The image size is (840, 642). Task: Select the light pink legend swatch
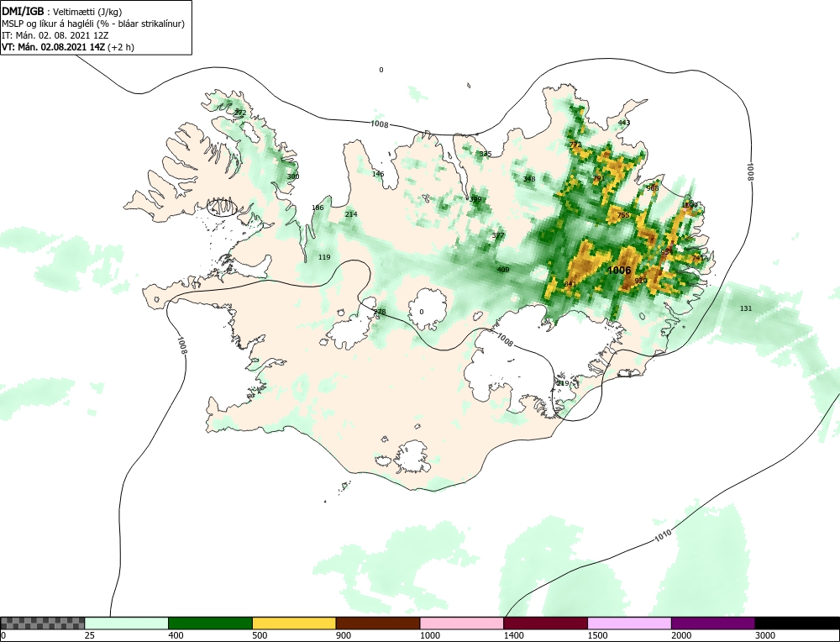pyautogui.click(x=462, y=624)
